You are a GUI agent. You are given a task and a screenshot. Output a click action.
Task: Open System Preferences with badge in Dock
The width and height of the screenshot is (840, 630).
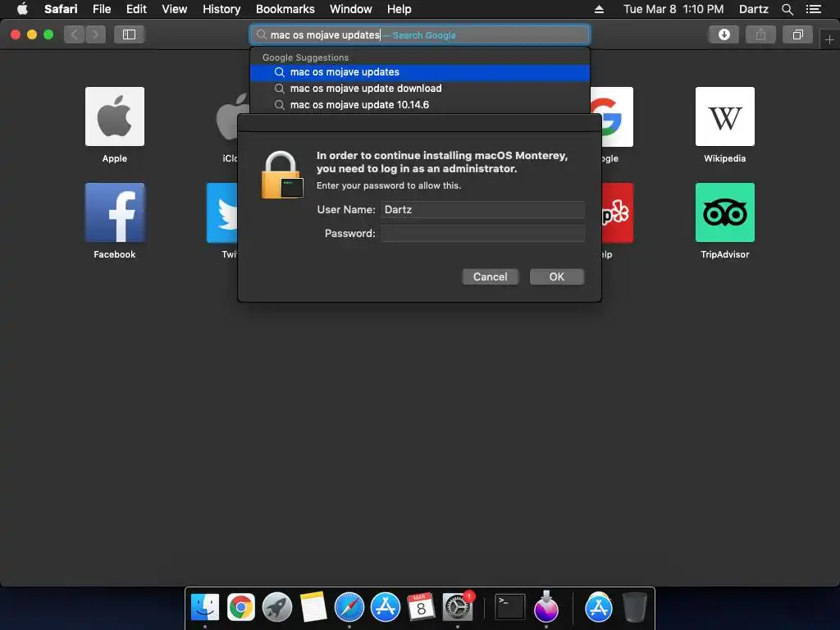[x=458, y=608]
